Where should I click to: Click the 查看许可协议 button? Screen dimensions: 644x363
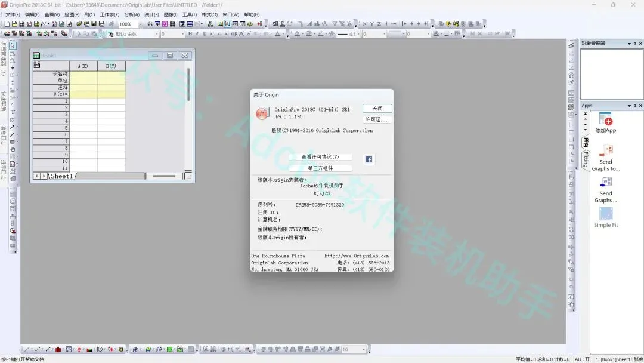click(320, 156)
